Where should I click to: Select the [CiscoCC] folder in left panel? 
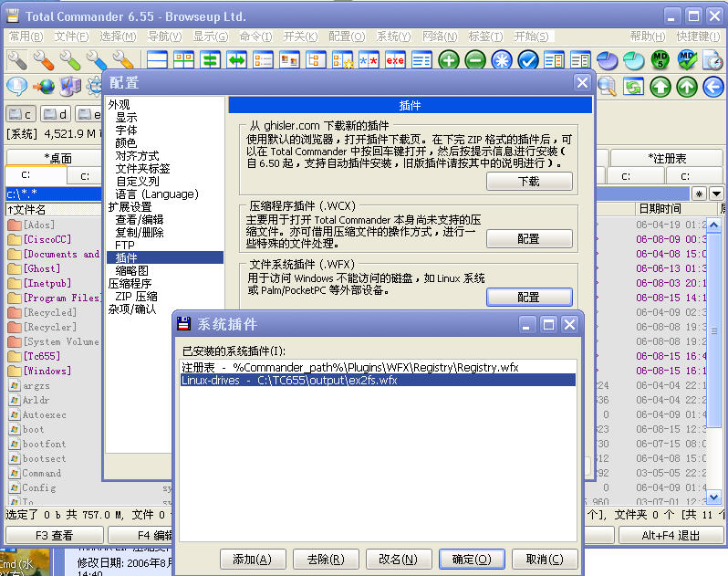tap(47, 239)
